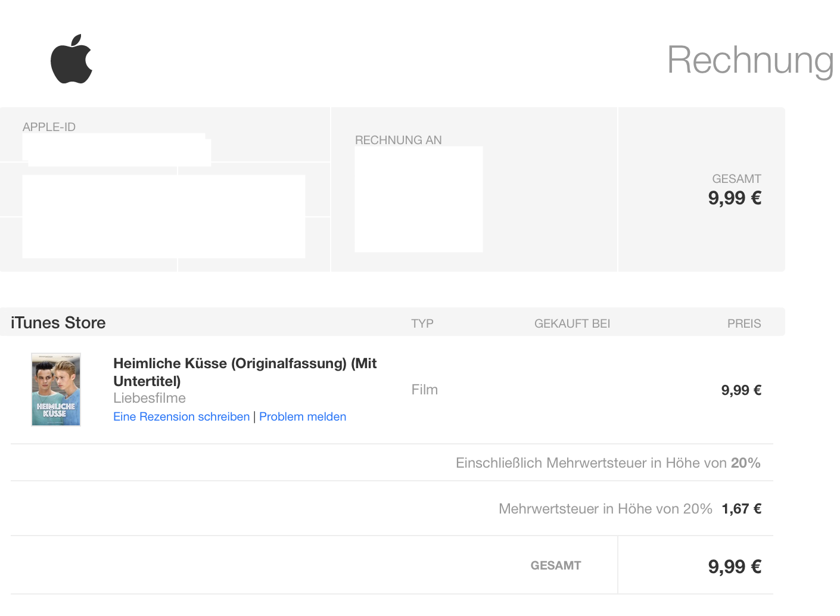Open the Heimliche Küsse movie poster thumbnail
Viewport: 840px width, 616px height.
tap(56, 390)
